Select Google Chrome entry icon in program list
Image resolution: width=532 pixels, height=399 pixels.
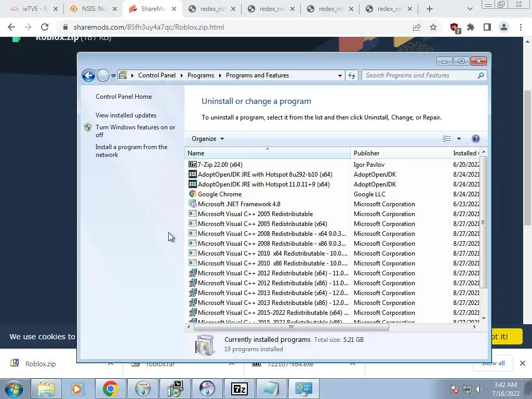click(x=192, y=194)
